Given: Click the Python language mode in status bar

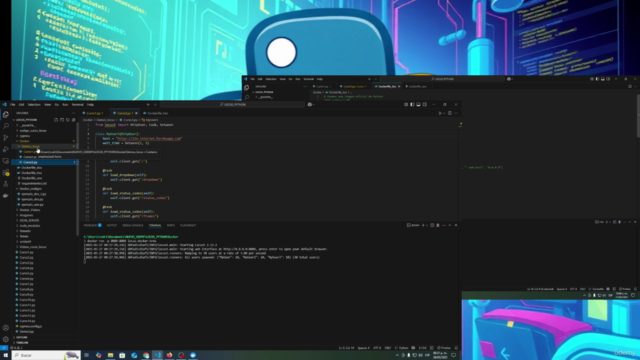Looking at the screenshot, I should 403,348.
